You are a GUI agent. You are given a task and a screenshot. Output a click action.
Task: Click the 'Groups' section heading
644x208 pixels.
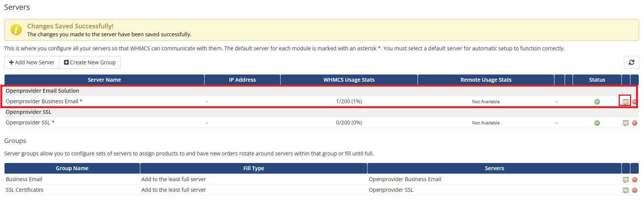pos(15,141)
